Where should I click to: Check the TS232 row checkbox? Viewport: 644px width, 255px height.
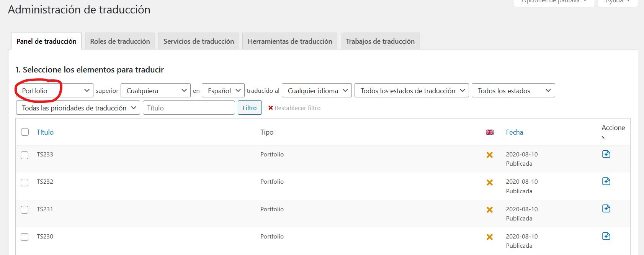[x=25, y=183]
